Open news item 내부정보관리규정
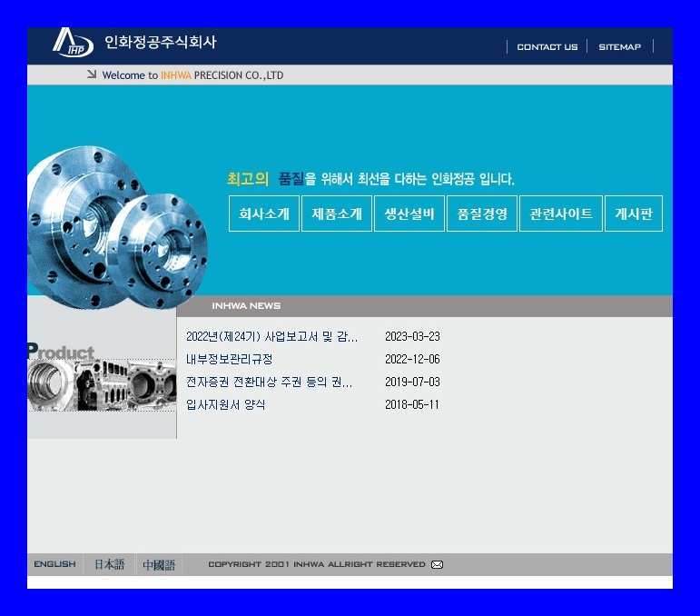 [229, 359]
